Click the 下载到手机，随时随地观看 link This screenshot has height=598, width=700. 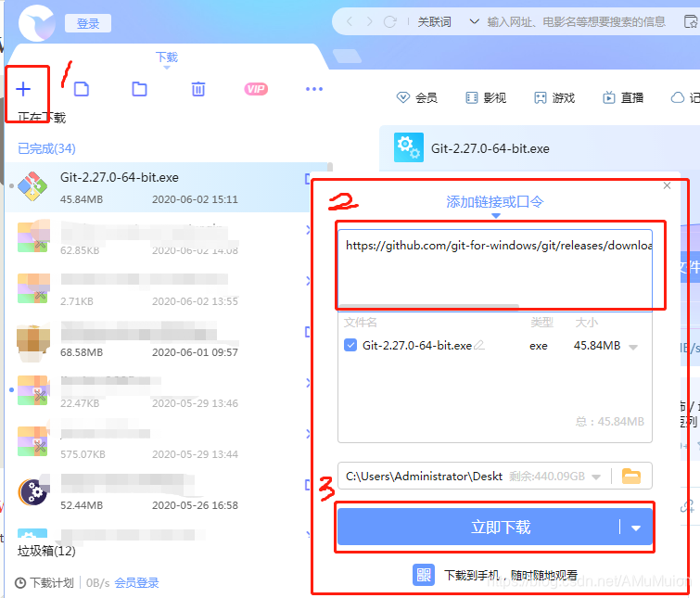(511, 575)
